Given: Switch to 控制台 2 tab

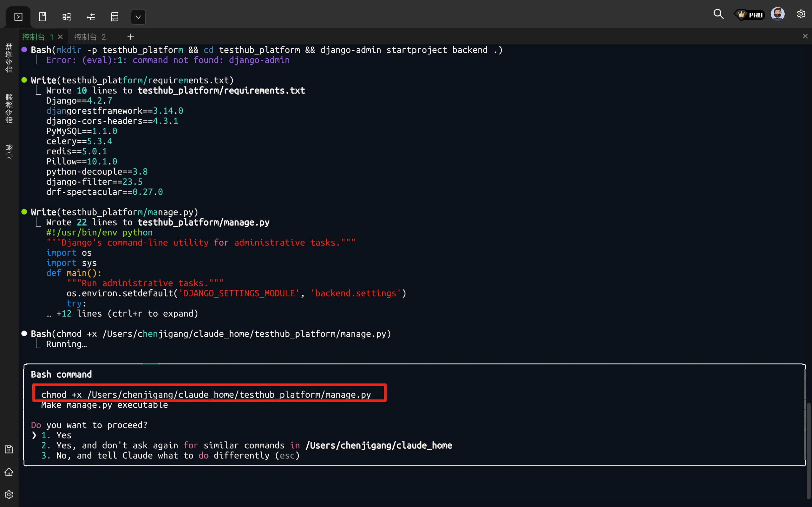Looking at the screenshot, I should coord(90,37).
